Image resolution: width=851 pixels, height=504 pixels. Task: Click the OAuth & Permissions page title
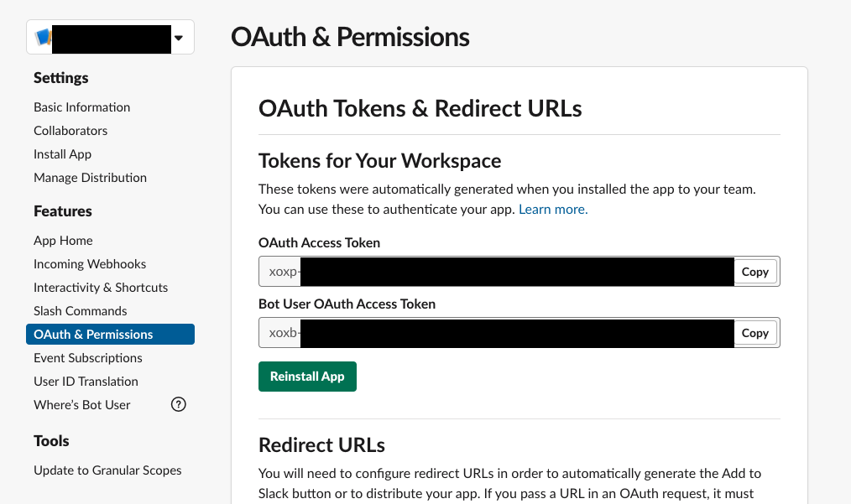tap(350, 38)
